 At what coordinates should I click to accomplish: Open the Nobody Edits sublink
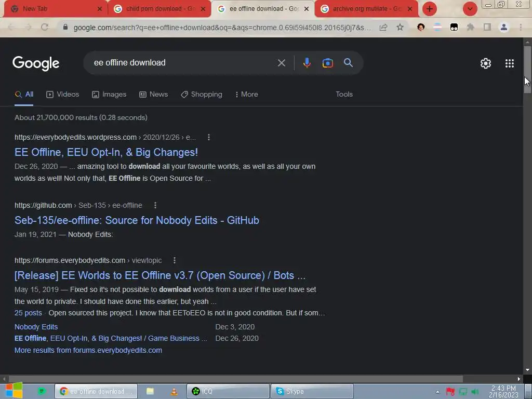[x=36, y=327]
